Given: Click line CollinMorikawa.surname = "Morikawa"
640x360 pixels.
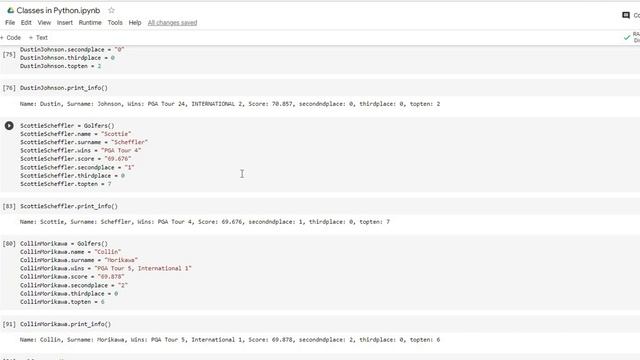Looking at the screenshot, I should click(x=79, y=260).
